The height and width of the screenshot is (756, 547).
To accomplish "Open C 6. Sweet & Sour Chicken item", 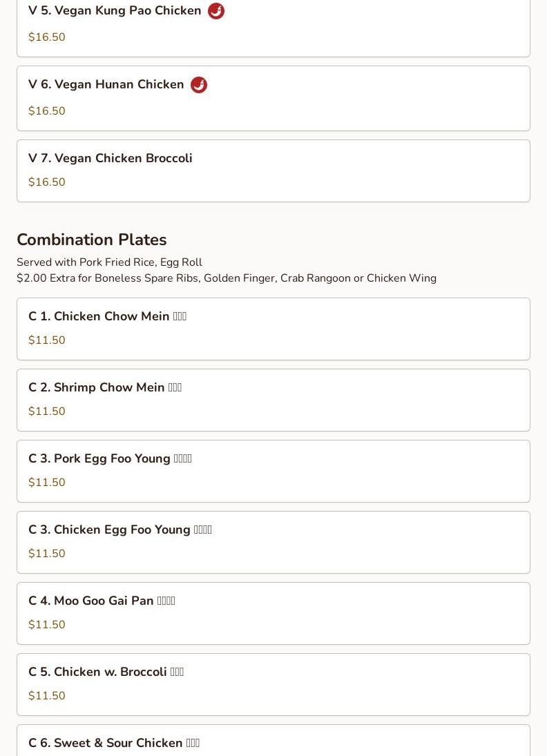I will click(x=114, y=743).
